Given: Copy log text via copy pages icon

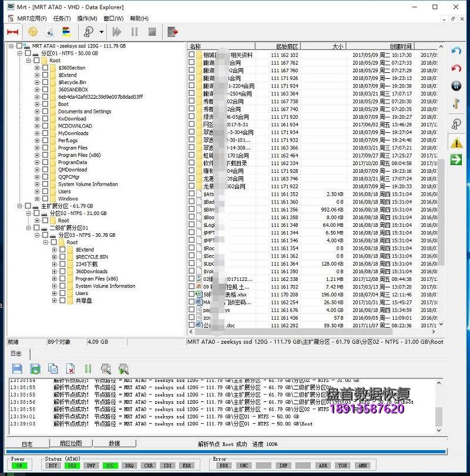Looking at the screenshot, I should (55, 368).
